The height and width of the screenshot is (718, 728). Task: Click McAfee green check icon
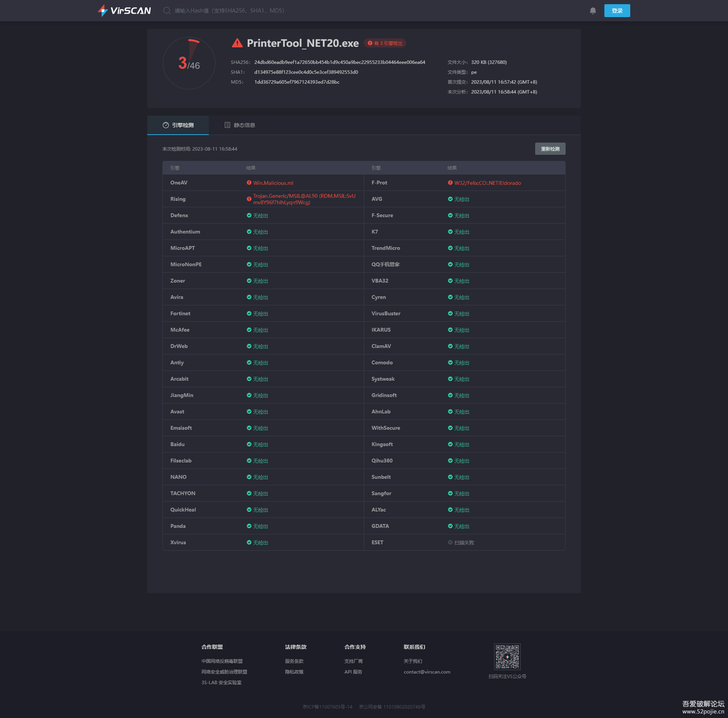249,330
